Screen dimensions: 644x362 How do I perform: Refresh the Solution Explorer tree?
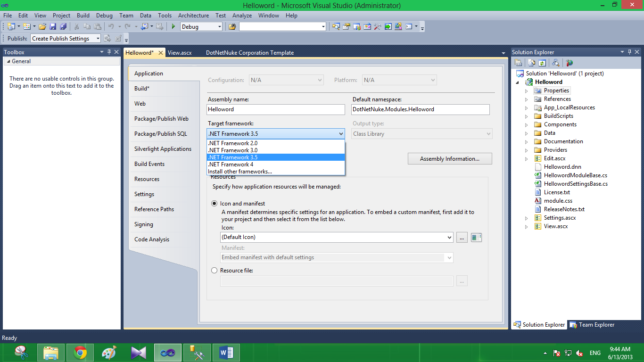(542, 63)
